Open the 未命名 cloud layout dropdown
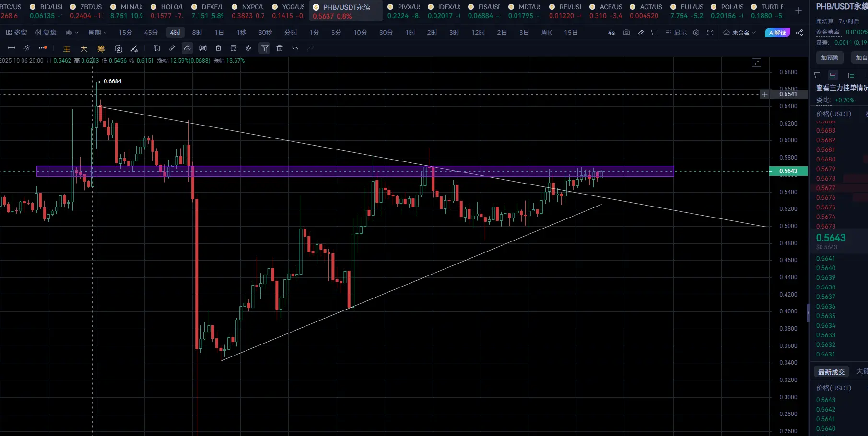This screenshot has height=436, width=868. point(739,33)
